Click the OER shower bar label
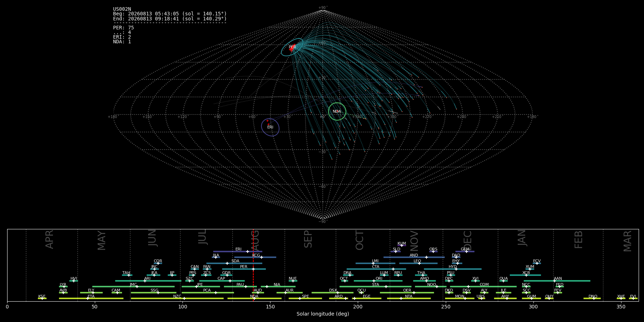The image size is (644, 322). (x=407, y=291)
